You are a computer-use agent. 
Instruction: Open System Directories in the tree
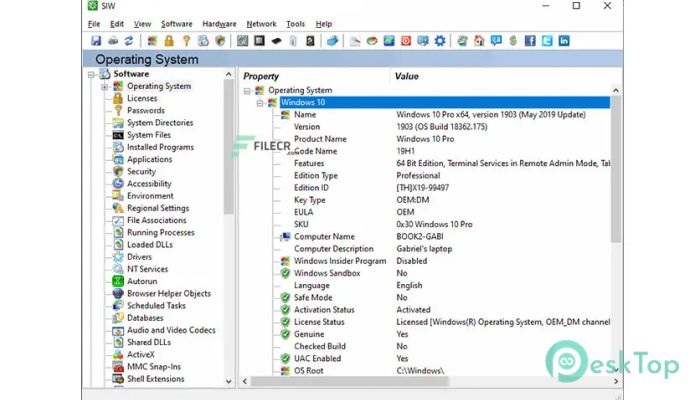click(160, 122)
